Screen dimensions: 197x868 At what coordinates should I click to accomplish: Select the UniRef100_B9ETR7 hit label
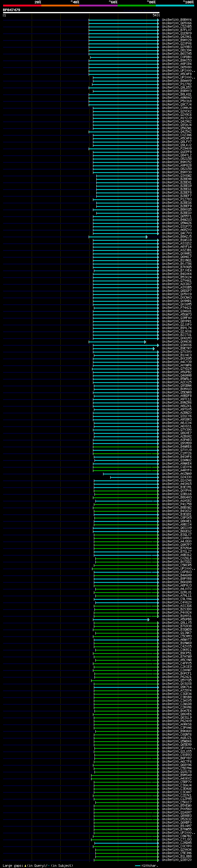[x=176, y=349]
